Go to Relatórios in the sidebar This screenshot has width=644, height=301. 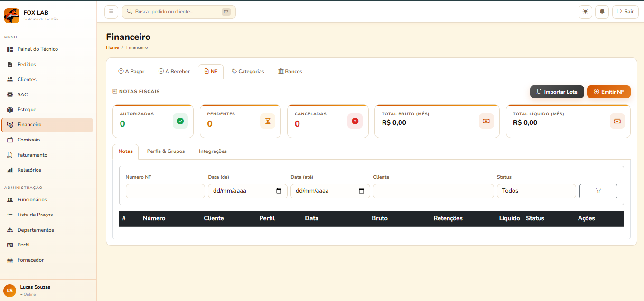pyautogui.click(x=29, y=170)
